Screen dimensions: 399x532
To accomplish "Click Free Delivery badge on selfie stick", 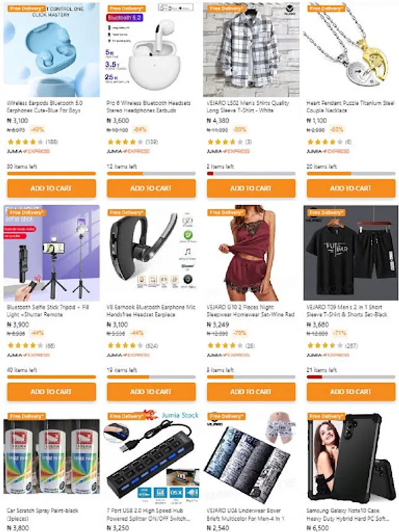I will 27,212.
